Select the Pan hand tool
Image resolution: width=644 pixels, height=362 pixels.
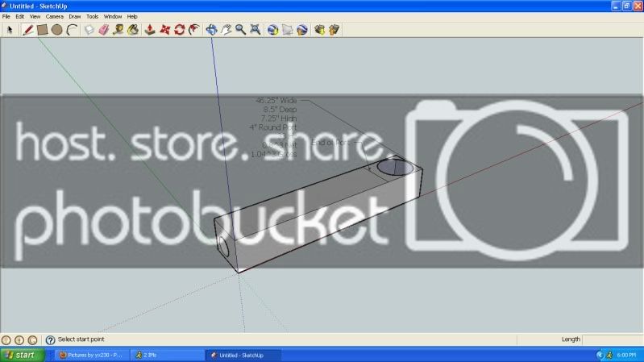coord(226,30)
